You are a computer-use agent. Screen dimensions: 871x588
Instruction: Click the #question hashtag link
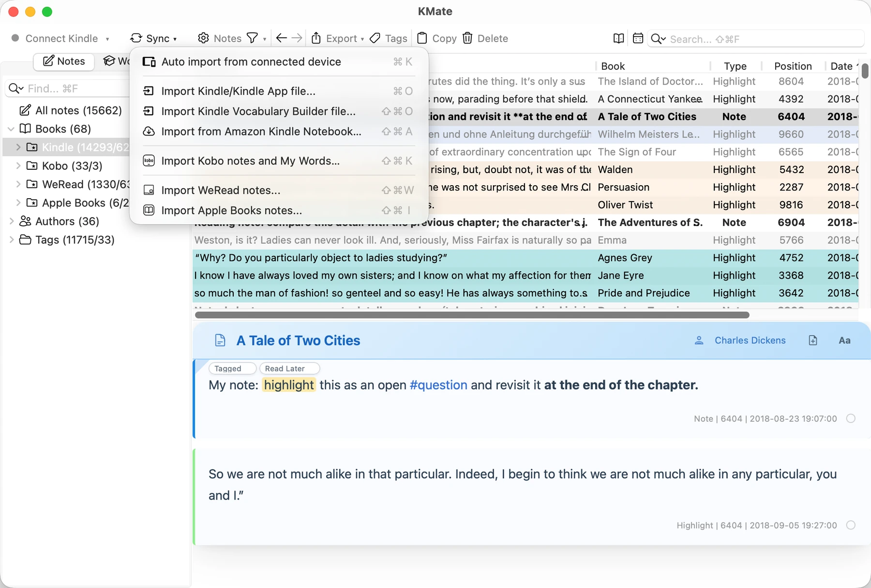(438, 385)
